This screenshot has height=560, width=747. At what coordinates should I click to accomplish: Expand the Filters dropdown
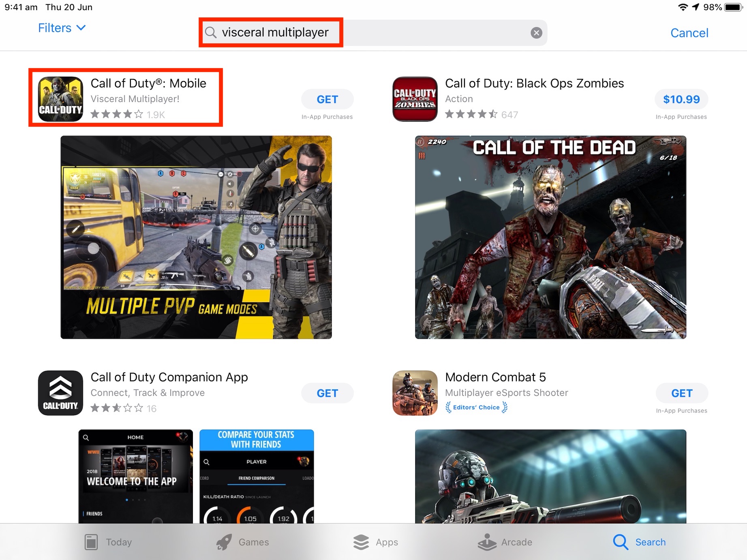[62, 28]
